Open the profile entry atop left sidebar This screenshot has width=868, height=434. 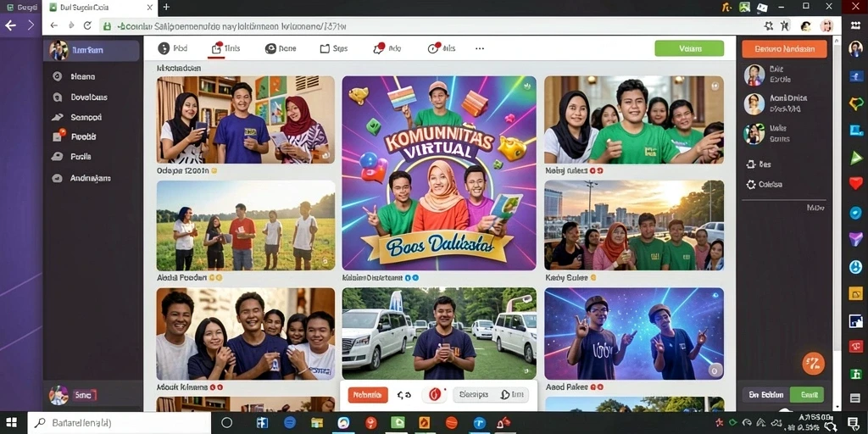[92, 50]
